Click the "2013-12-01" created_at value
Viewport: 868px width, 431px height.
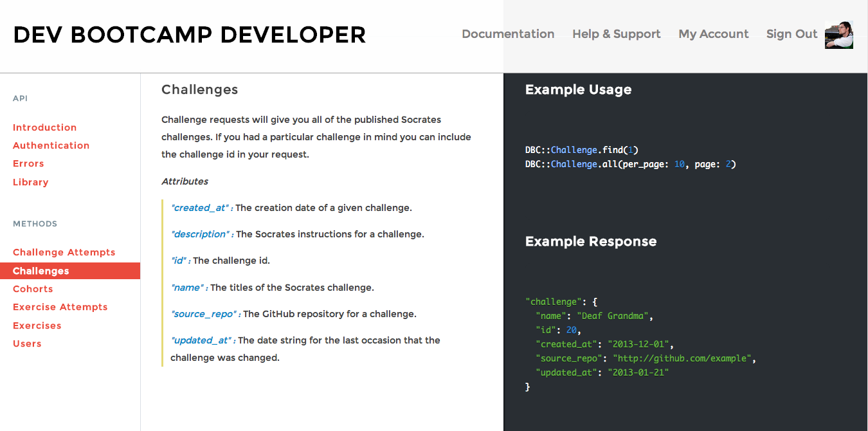pos(638,344)
